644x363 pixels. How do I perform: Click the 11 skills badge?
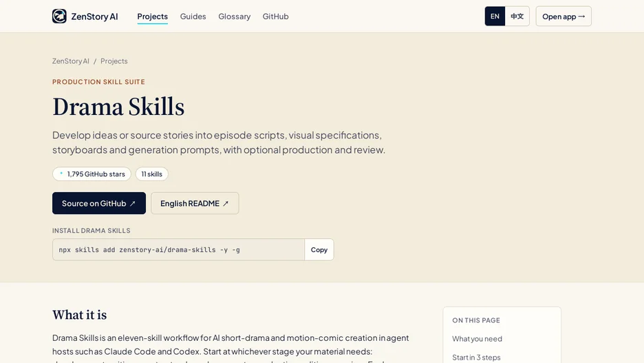(152, 174)
